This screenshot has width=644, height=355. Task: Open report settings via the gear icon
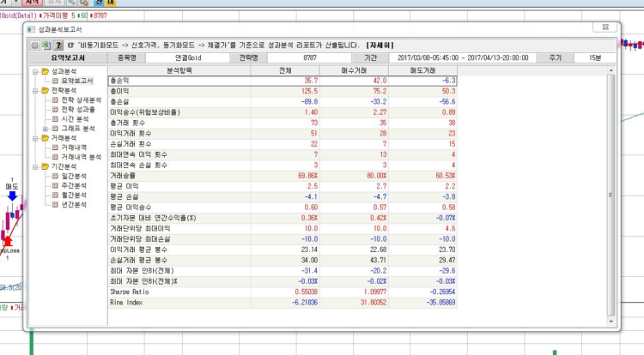[x=35, y=45]
